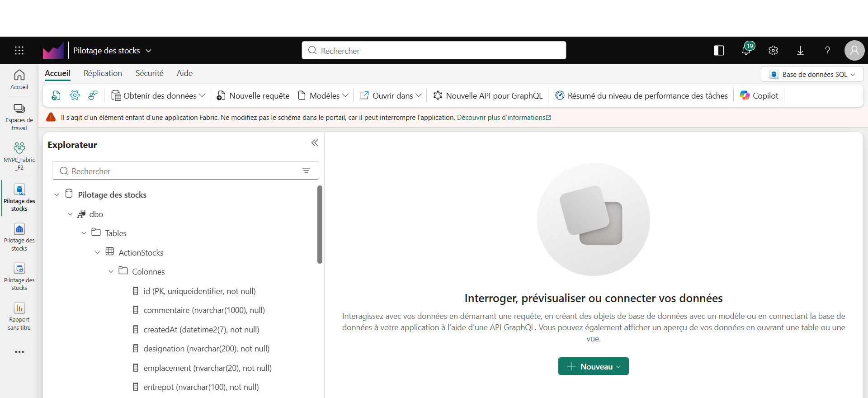Open the help question mark icon
The image size is (868, 398).
click(827, 50)
